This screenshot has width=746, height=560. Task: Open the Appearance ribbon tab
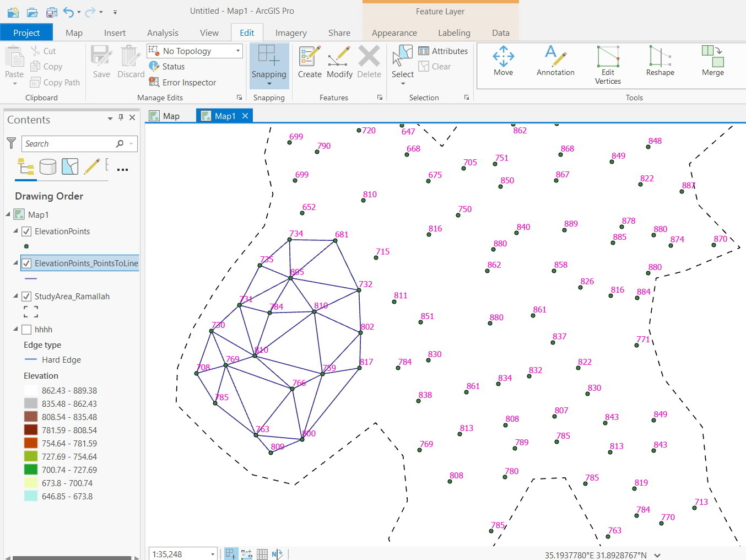394,33
